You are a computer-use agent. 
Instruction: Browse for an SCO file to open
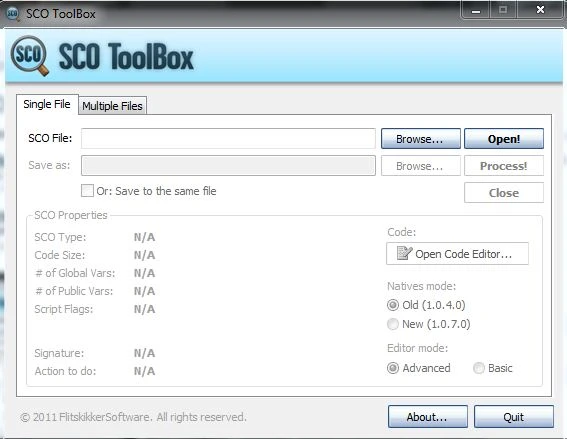421,138
